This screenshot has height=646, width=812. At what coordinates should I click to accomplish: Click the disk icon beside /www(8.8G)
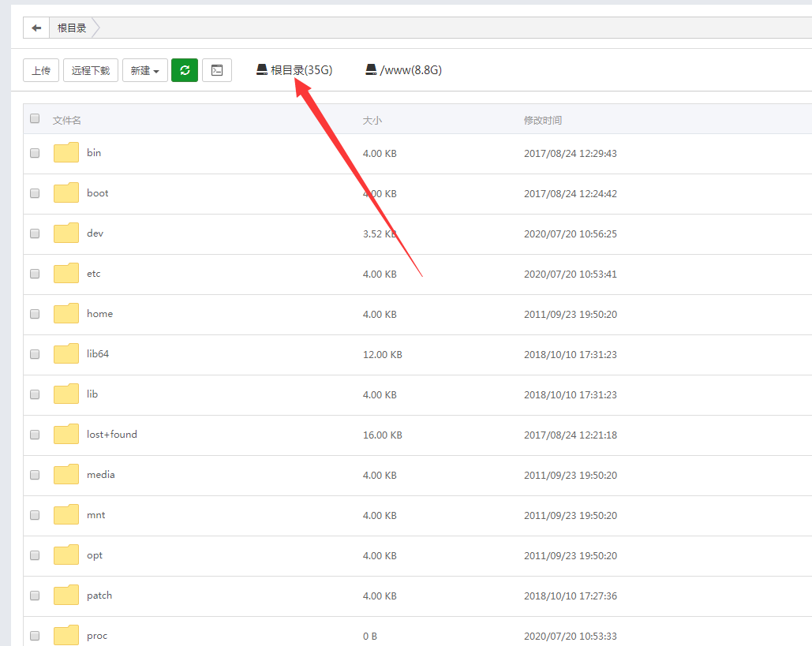(x=372, y=70)
